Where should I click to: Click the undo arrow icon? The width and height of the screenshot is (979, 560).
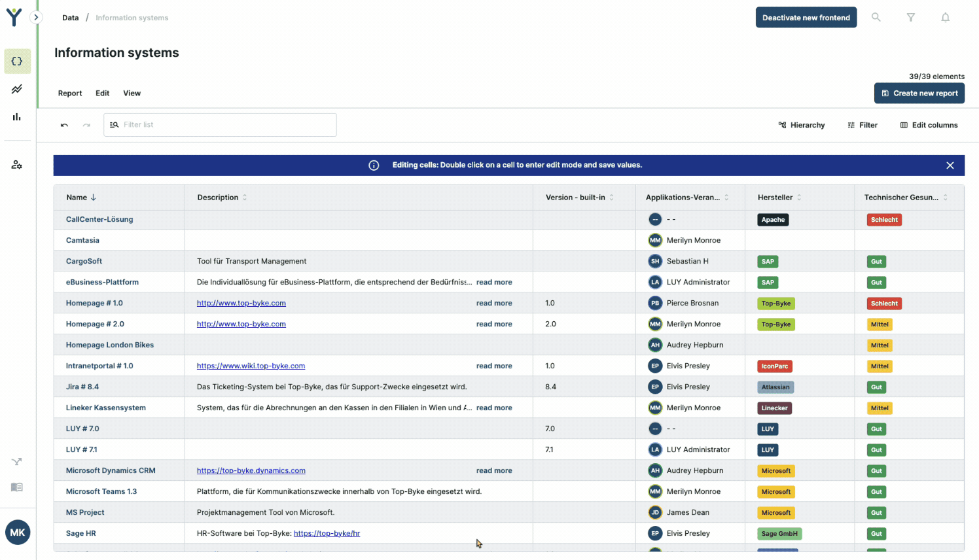[x=64, y=125]
